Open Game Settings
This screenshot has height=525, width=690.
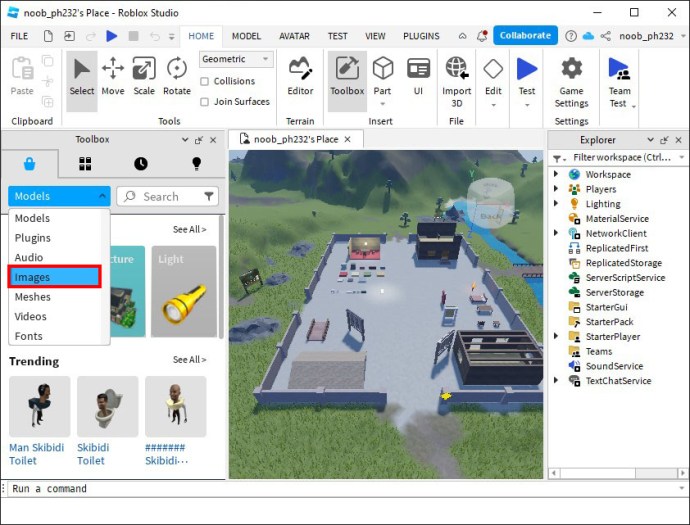pyautogui.click(x=571, y=80)
